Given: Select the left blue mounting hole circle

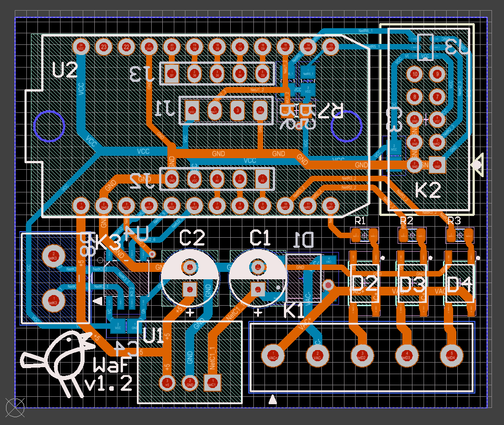Looking at the screenshot, I should click(x=49, y=126).
